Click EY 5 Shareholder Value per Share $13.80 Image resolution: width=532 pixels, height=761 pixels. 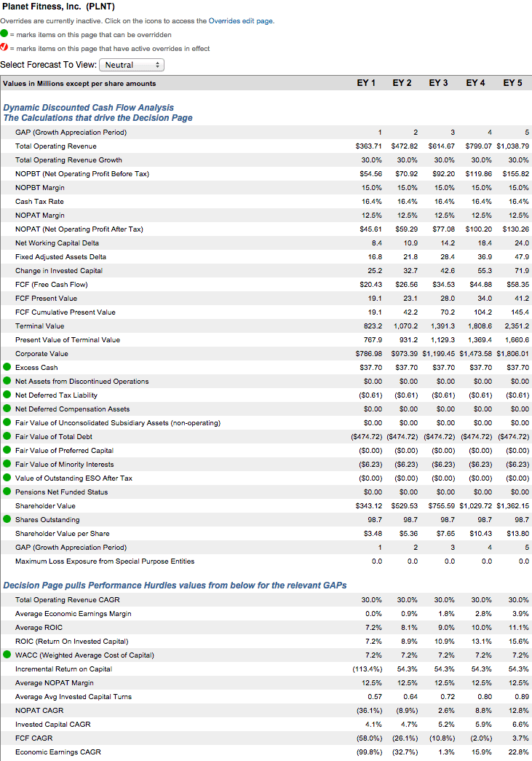pyautogui.click(x=517, y=533)
